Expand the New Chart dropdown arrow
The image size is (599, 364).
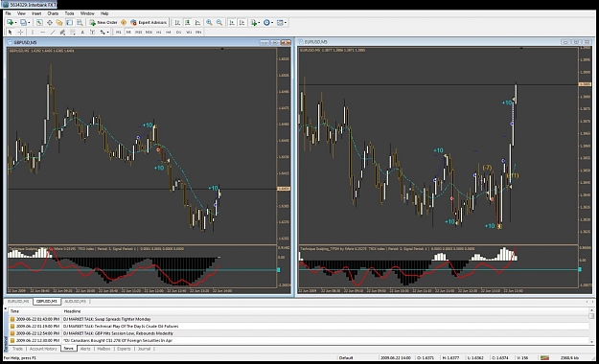tap(15, 23)
